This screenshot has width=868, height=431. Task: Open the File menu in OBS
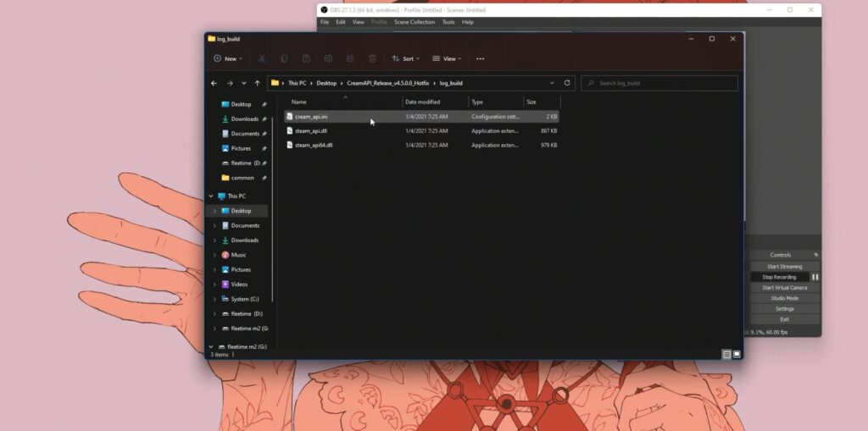click(x=325, y=22)
